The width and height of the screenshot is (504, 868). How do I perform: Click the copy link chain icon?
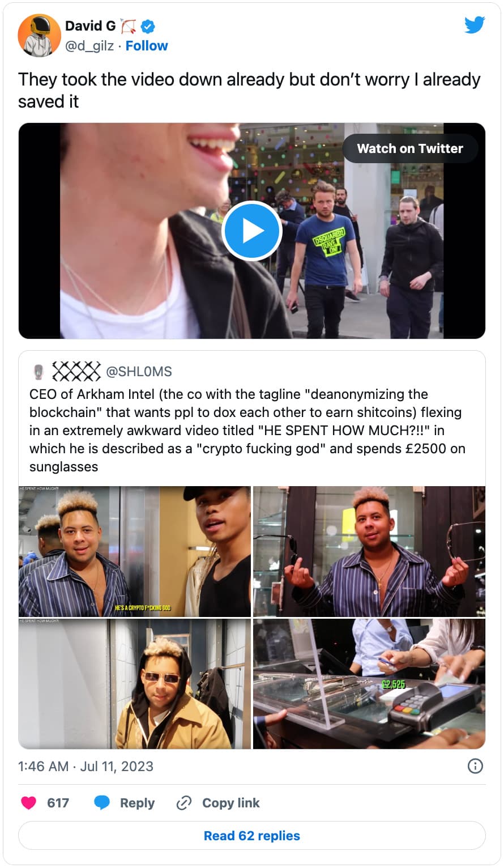[x=184, y=803]
